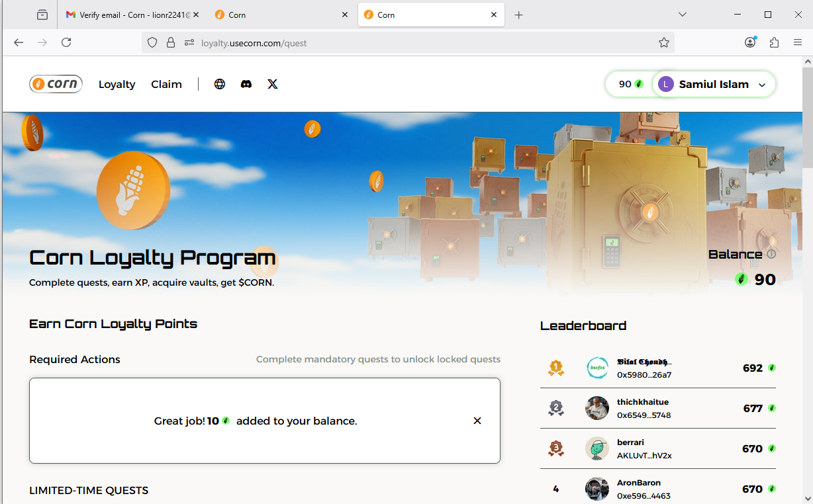Click address 0x5980...26a7
The image size is (813, 504).
point(644,375)
